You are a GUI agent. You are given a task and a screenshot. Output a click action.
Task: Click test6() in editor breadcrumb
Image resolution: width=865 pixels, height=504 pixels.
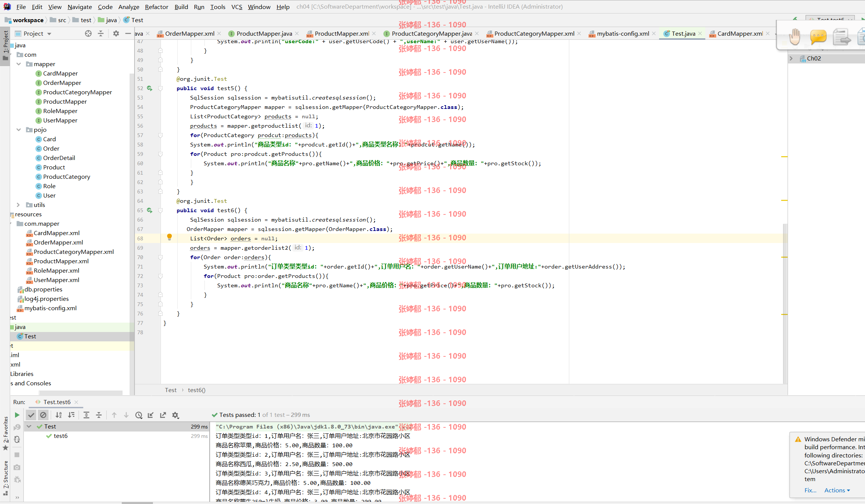tap(197, 390)
